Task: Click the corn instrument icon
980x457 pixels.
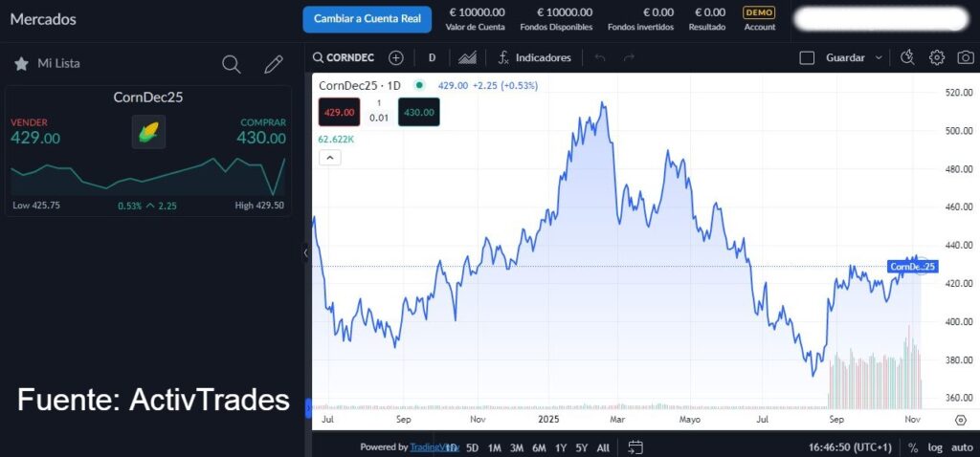Action: [148, 132]
